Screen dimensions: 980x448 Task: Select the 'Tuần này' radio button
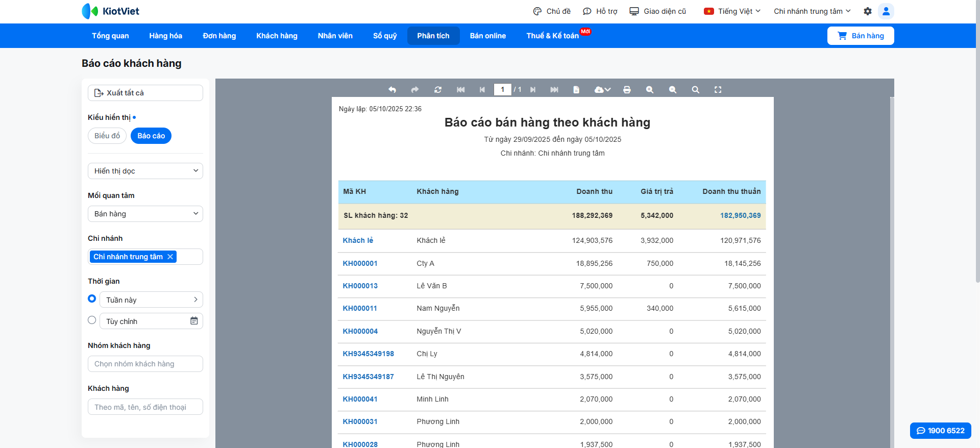[92, 298]
